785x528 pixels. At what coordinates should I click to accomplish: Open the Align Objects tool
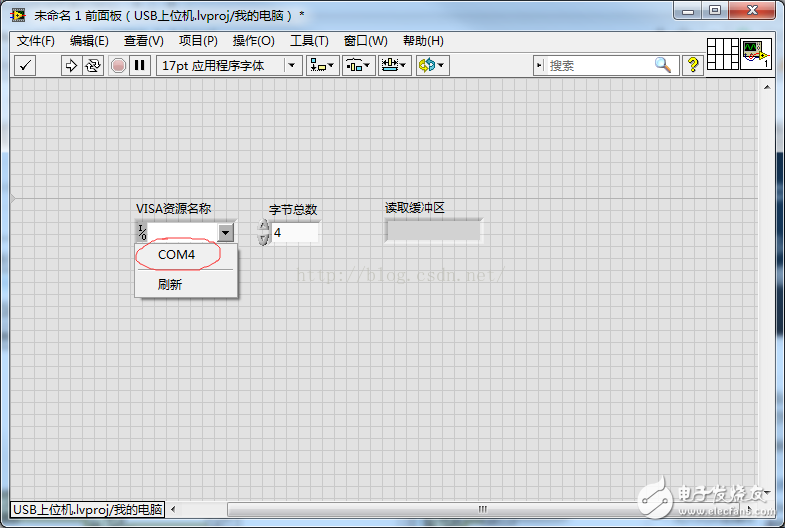(321, 66)
